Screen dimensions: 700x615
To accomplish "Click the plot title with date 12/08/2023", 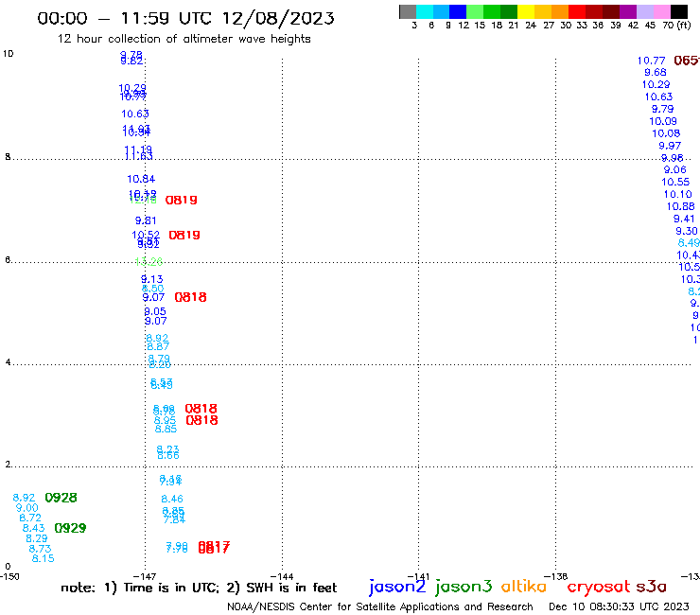I will point(185,18).
